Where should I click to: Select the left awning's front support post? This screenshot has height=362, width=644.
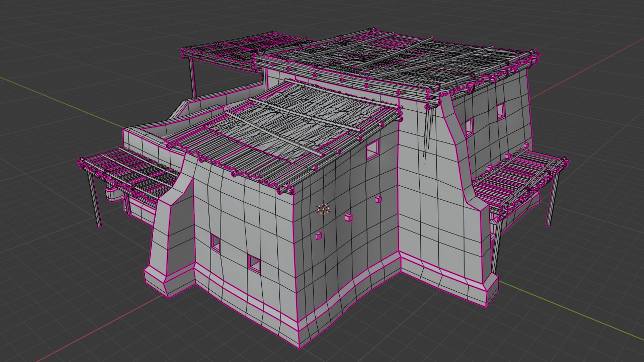tap(94, 200)
